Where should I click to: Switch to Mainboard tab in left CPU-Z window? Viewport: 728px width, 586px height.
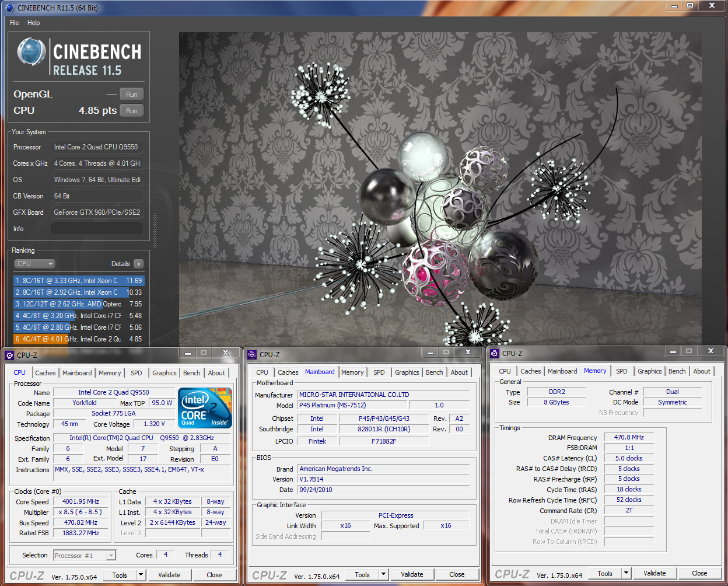(x=77, y=373)
